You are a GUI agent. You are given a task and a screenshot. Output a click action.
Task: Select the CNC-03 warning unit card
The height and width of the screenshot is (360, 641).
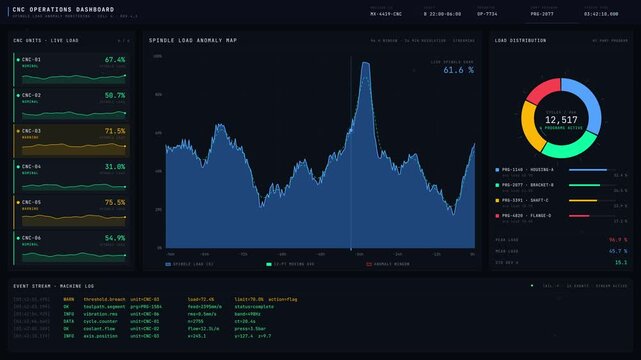coord(72,141)
